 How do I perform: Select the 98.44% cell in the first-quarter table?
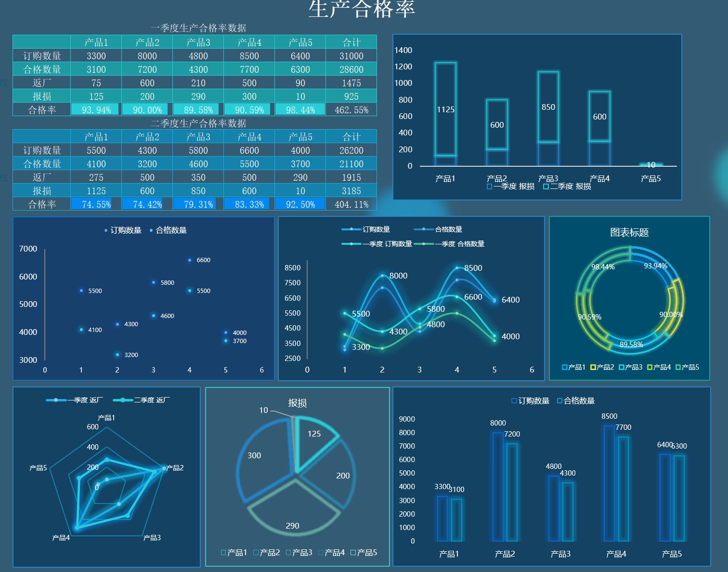[x=300, y=110]
